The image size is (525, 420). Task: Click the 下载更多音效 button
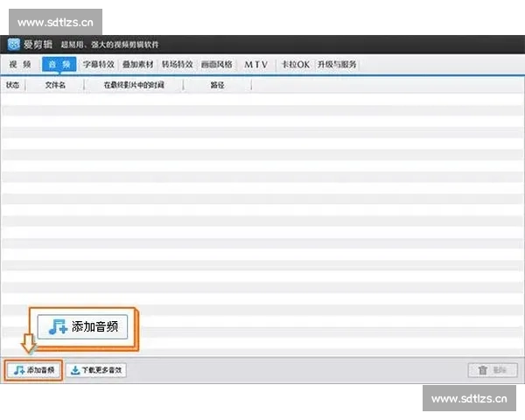click(96, 370)
